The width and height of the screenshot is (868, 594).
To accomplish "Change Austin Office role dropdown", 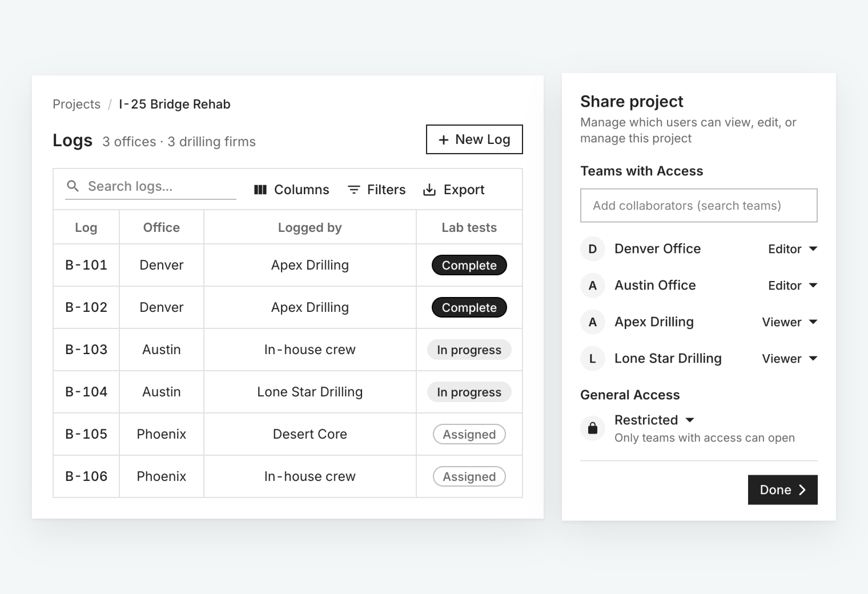I will 793,286.
